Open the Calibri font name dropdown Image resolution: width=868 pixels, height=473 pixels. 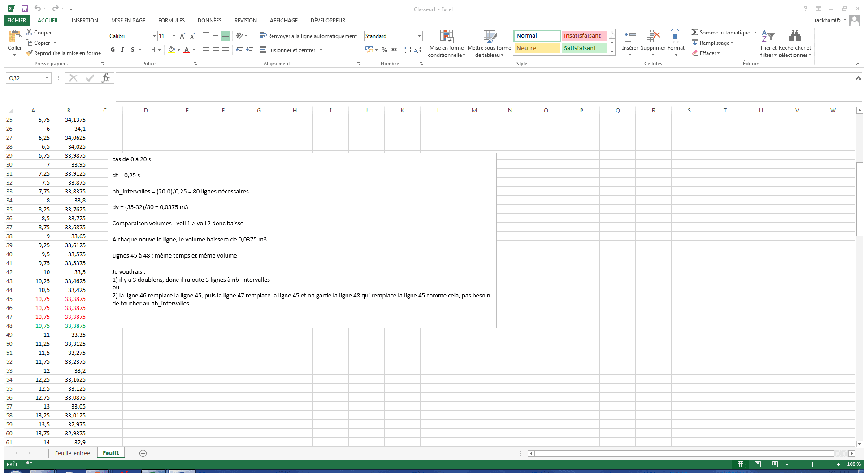pos(154,36)
